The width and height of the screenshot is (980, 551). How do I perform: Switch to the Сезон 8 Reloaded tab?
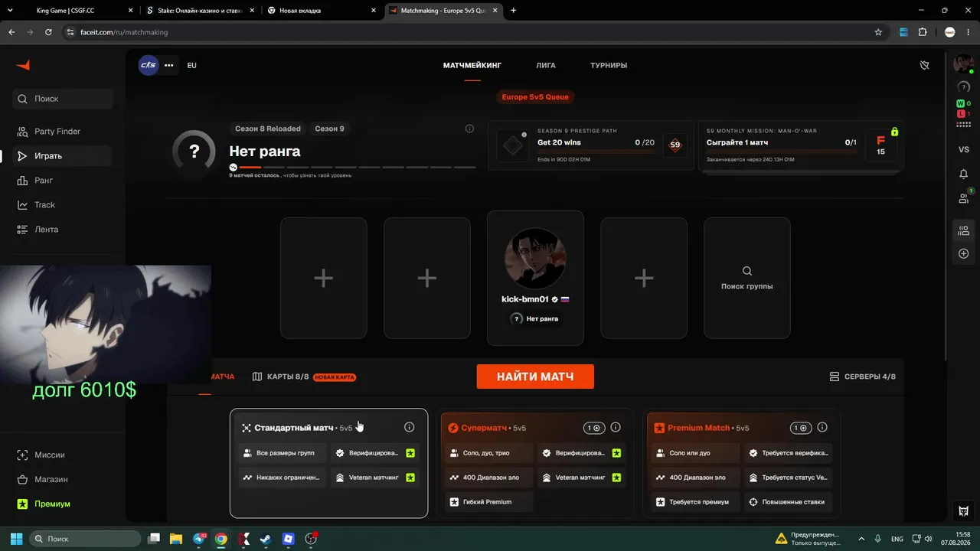268,129
